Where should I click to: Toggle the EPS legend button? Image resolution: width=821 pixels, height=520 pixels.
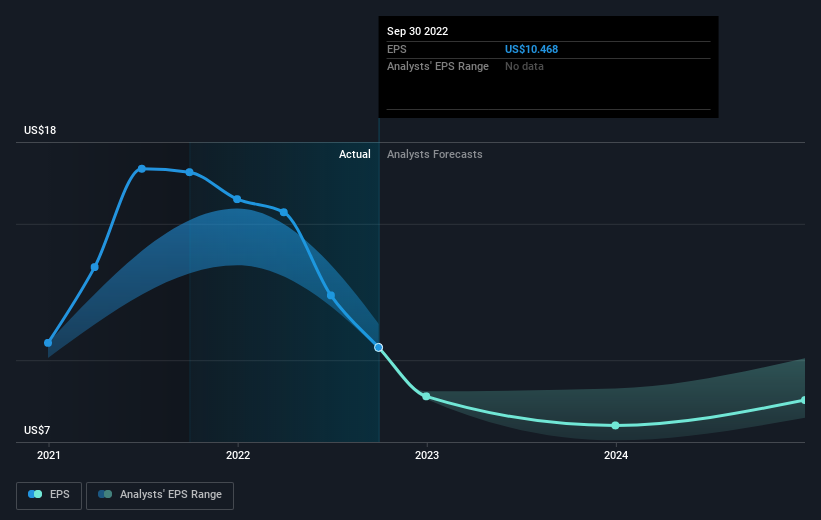coord(49,495)
